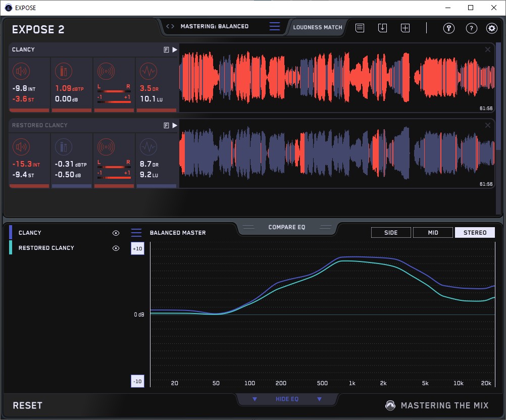
Task: Hide the CLANCY EQ curve with eye icon
Action: pyautogui.click(x=116, y=233)
